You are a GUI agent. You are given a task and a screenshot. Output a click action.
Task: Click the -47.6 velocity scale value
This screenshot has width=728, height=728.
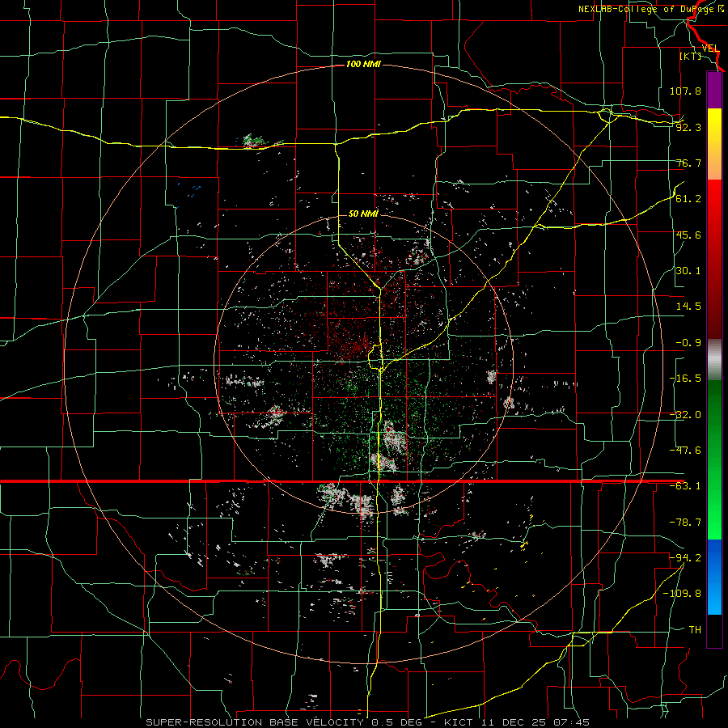685,451
